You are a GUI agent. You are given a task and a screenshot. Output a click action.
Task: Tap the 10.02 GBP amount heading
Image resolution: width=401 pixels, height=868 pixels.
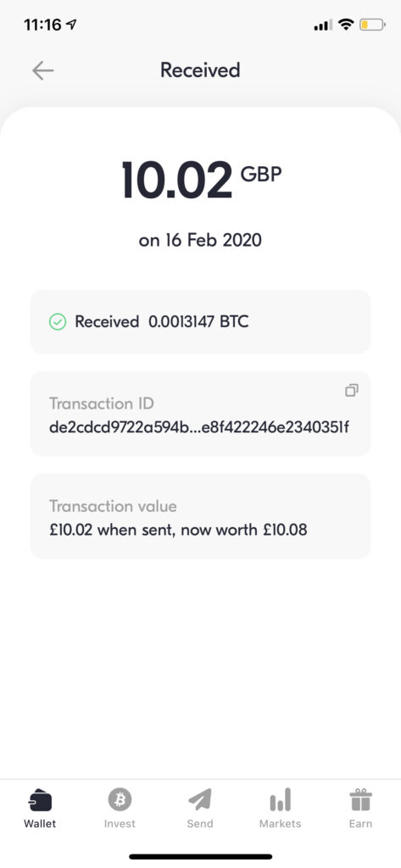point(202,181)
